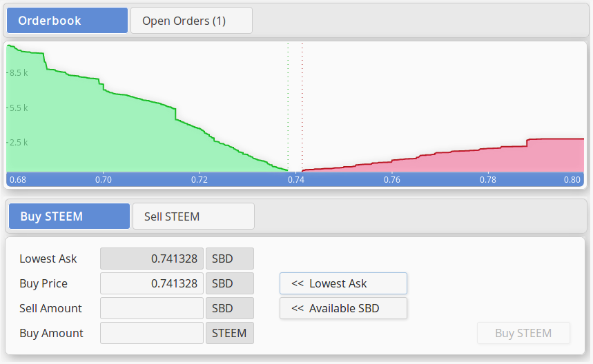Switch to the Sell STEEM tab

(x=193, y=216)
